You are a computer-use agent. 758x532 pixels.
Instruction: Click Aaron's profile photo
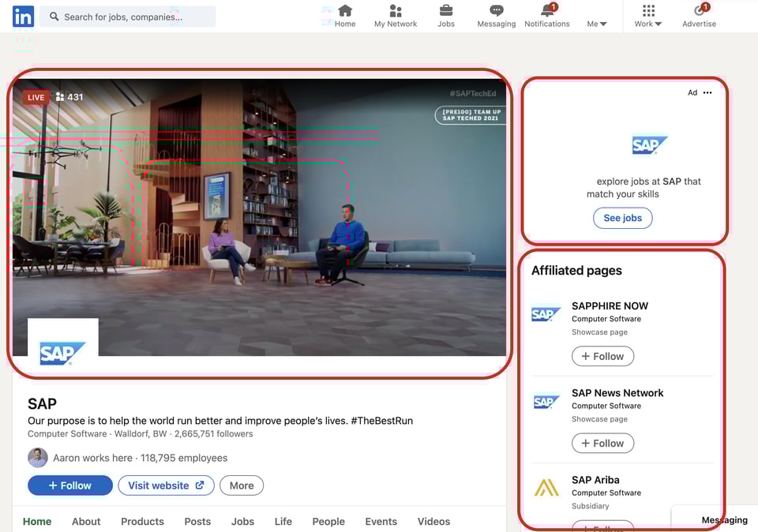[38, 458]
